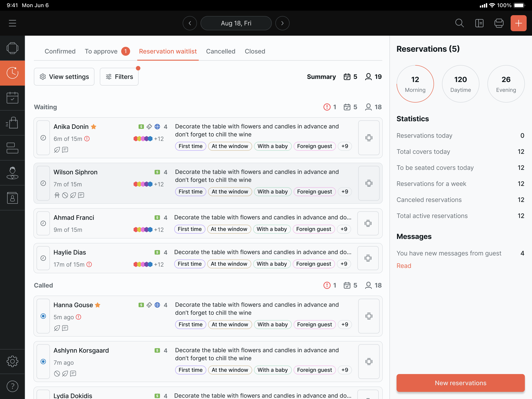Viewport: 532px width, 399px height.
Task: Open settings gear in sidebar
Action: tap(12, 361)
